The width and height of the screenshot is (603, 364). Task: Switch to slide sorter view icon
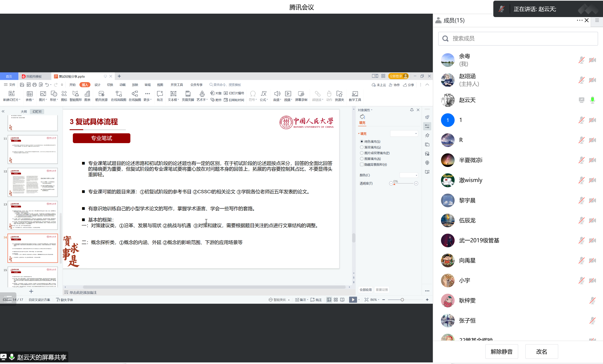[335, 300]
